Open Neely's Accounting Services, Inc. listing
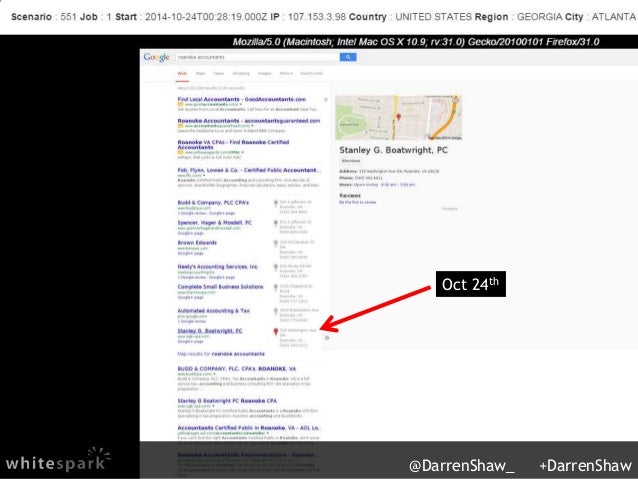The width and height of the screenshot is (638, 479). (218, 267)
